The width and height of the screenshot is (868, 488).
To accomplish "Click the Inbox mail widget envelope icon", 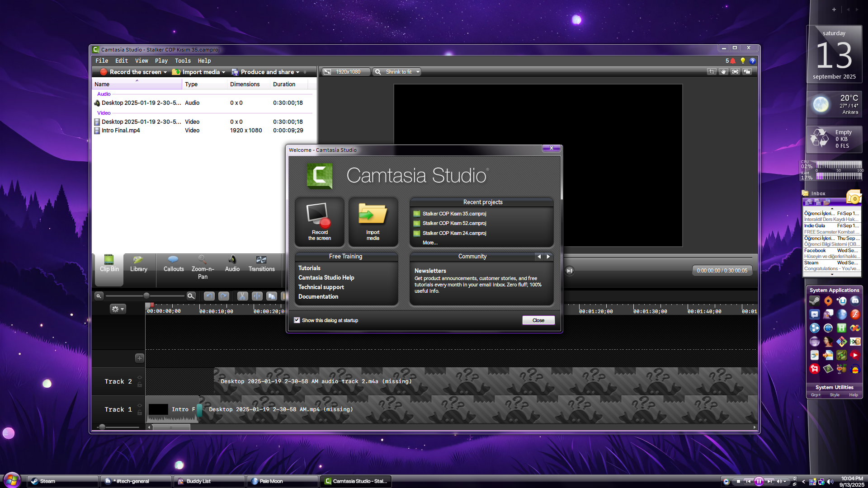I will coord(854,197).
